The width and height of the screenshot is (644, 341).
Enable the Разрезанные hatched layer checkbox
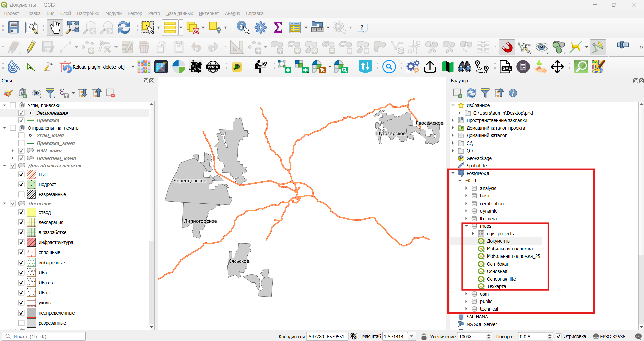(x=21, y=194)
